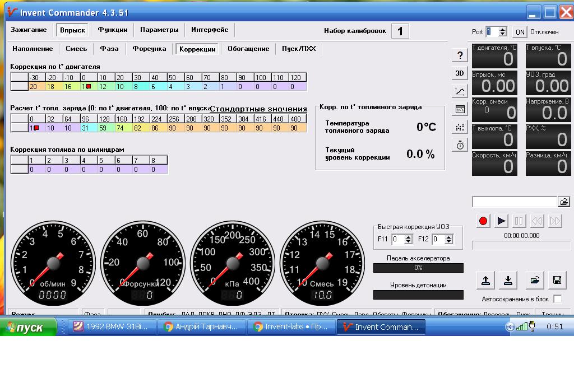The width and height of the screenshot is (574, 392).
Task: Click the Набор калибровок number 1 button
Action: tap(400, 31)
